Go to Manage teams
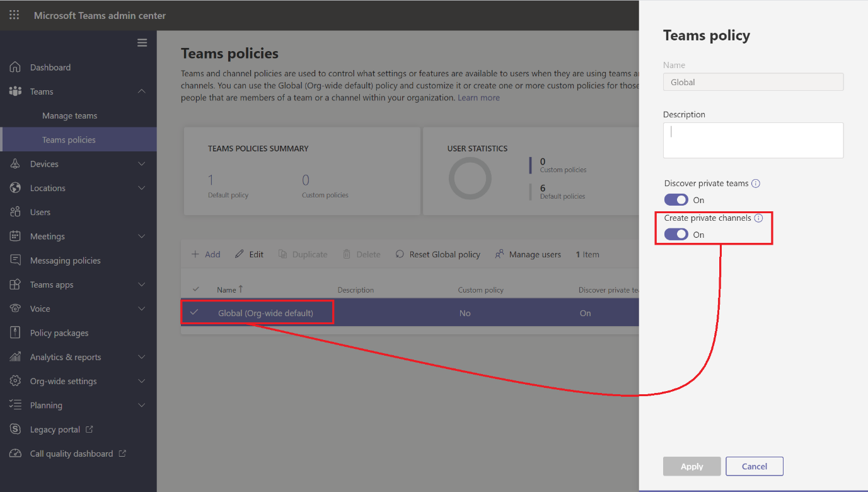 [71, 115]
